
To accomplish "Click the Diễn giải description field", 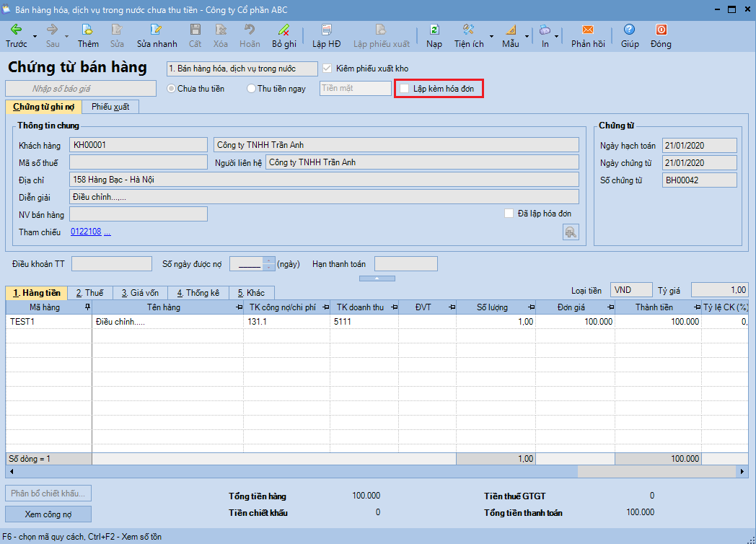I will (x=324, y=196).
